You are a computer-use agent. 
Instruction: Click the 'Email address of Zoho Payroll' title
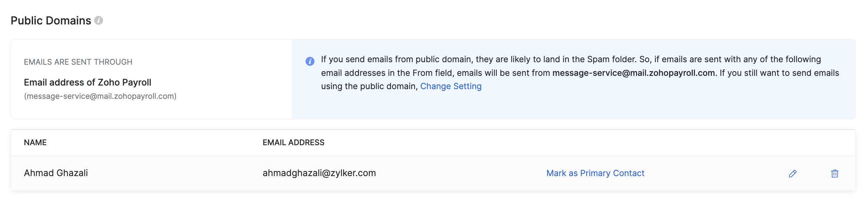88,82
